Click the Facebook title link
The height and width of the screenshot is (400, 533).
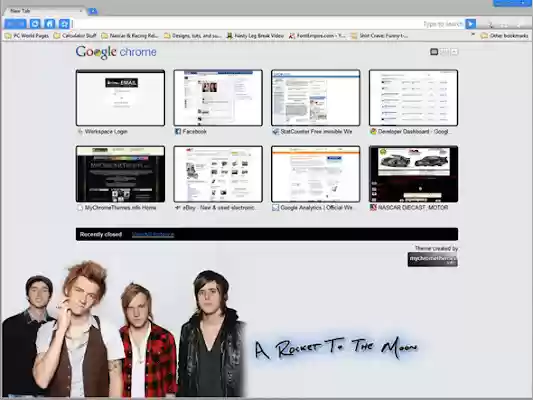tap(194, 132)
